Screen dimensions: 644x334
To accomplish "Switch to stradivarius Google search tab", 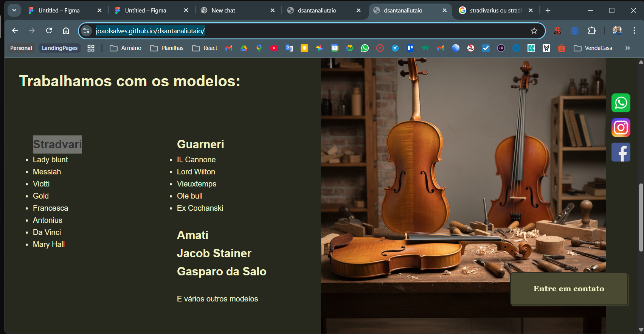I will pos(495,11).
